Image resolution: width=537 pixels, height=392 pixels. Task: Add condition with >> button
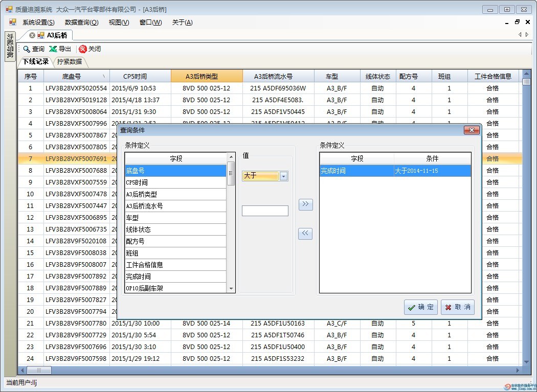(305, 204)
